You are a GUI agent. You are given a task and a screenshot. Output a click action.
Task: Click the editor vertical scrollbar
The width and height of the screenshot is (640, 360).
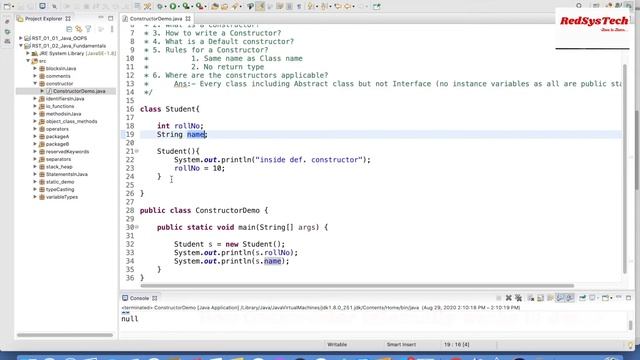click(x=625, y=169)
